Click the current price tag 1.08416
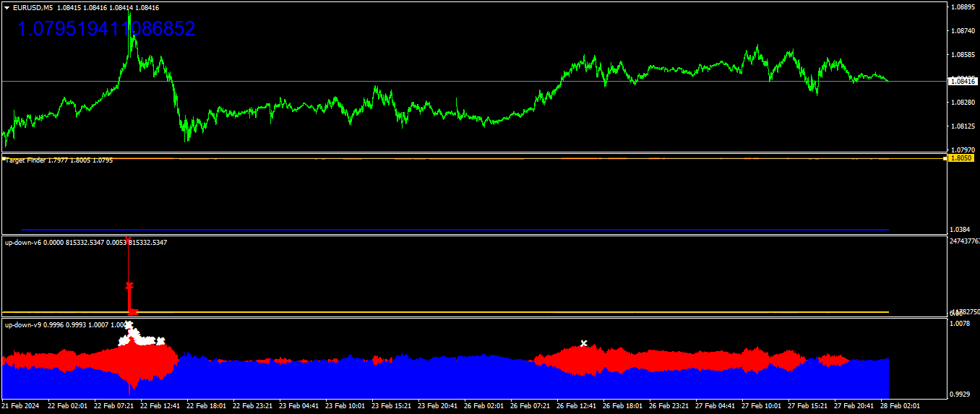 (x=962, y=82)
